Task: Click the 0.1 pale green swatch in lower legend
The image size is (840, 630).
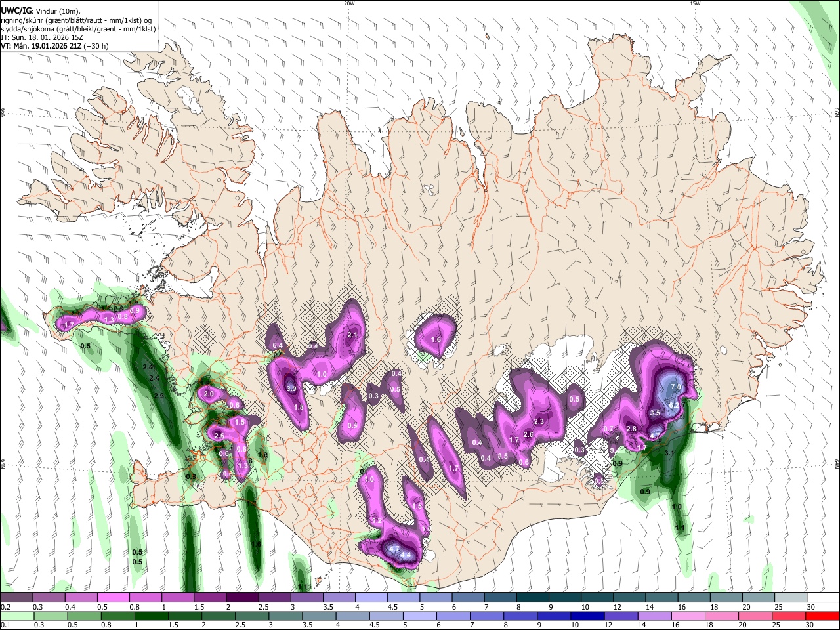Action: 16,616
